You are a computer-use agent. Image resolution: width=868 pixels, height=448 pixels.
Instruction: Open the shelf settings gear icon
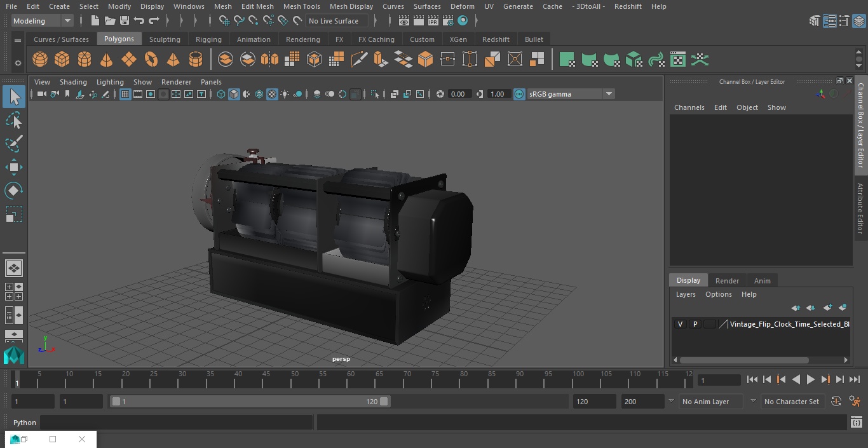[x=18, y=62]
